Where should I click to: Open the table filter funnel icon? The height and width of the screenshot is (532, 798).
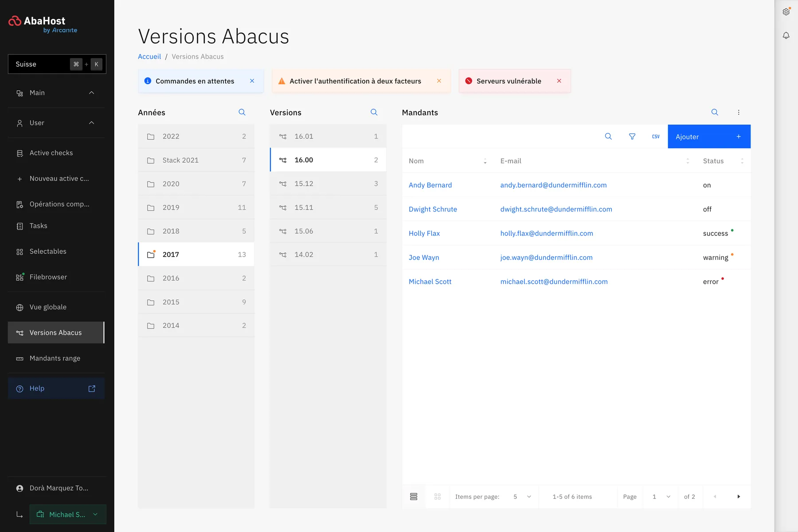(x=632, y=137)
